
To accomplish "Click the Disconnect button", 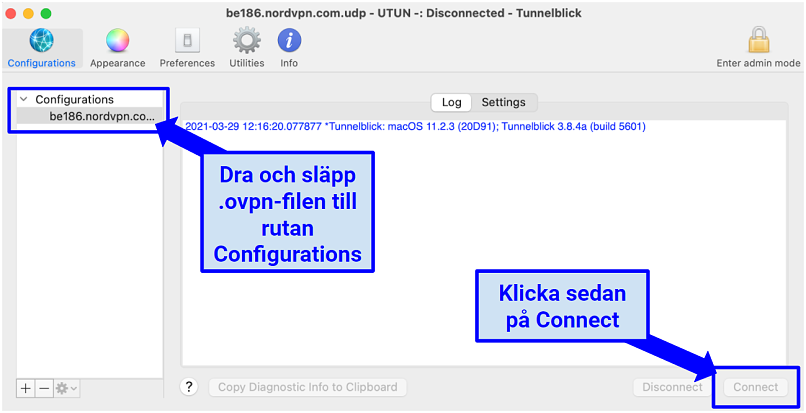I will [x=672, y=387].
